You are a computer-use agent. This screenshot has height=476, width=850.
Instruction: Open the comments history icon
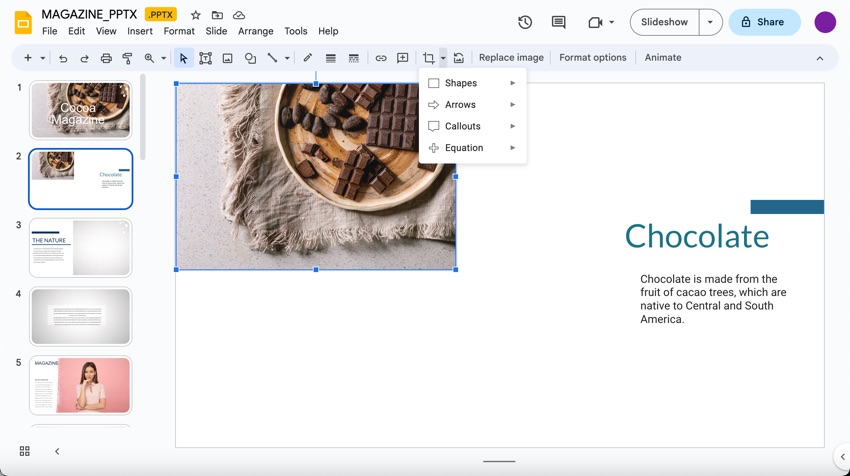[558, 22]
